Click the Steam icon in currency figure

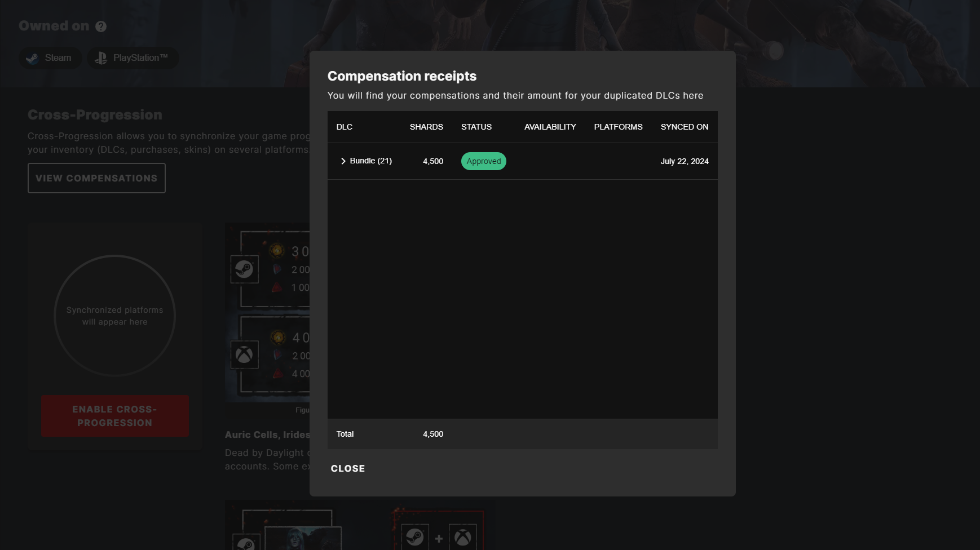(x=244, y=269)
